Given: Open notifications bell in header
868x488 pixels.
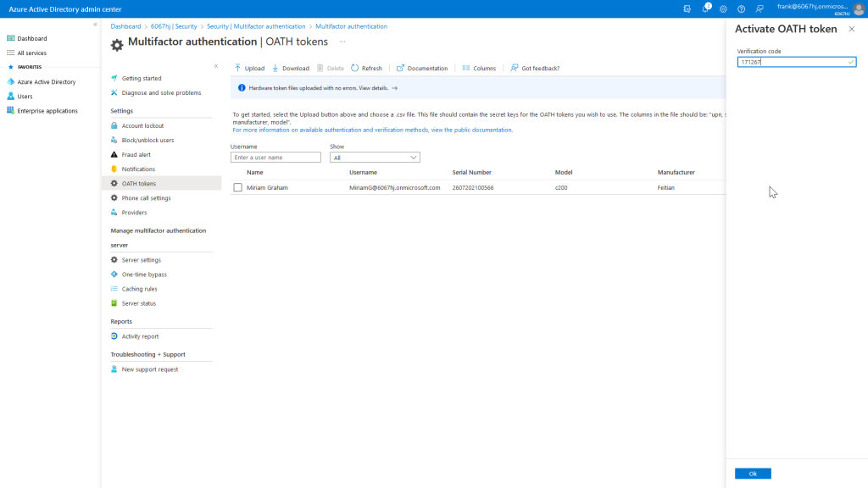Looking at the screenshot, I should (x=705, y=8).
